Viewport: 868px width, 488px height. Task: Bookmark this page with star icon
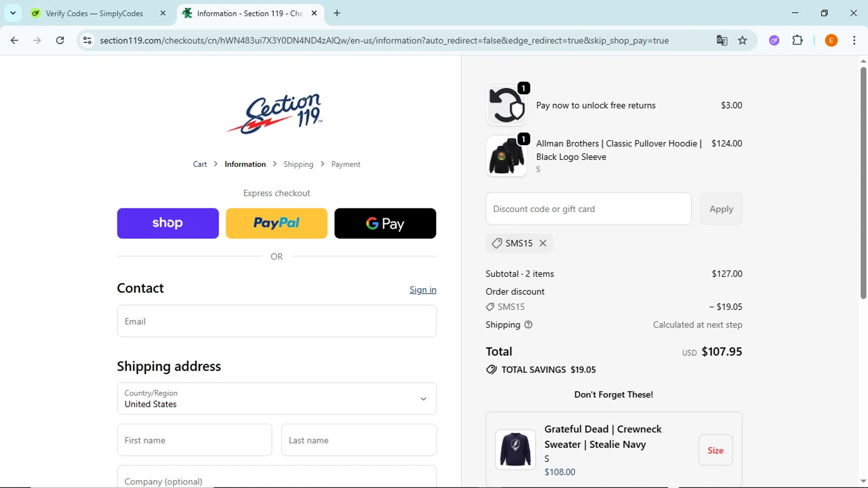742,41
